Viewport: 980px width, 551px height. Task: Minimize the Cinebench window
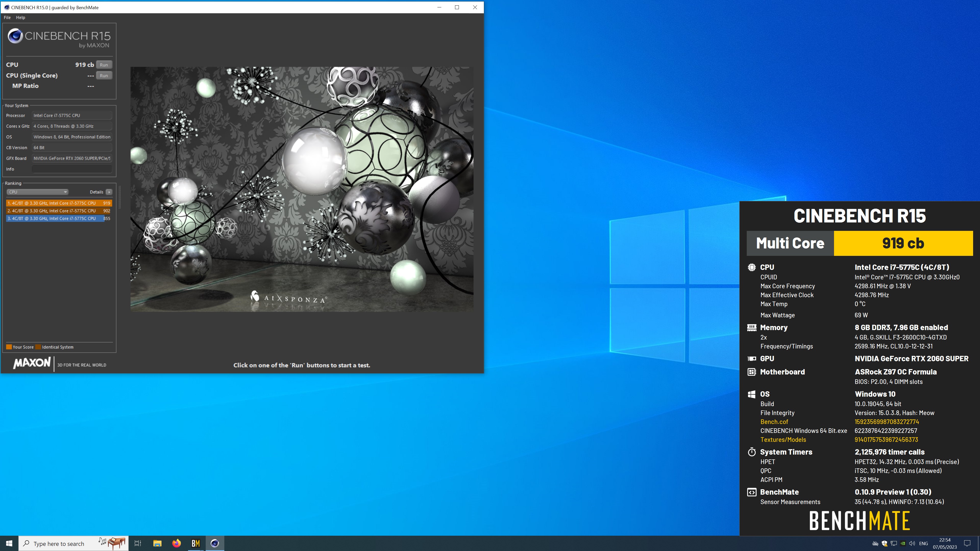(x=439, y=7)
